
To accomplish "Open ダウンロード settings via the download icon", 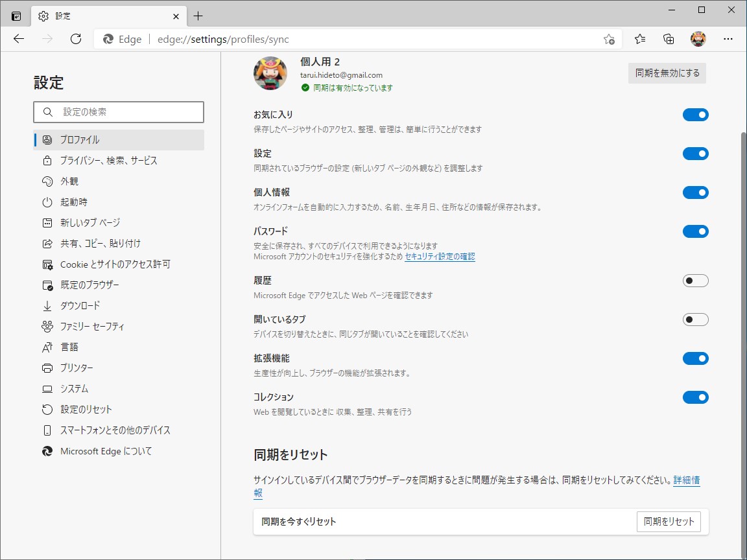I will [46, 305].
